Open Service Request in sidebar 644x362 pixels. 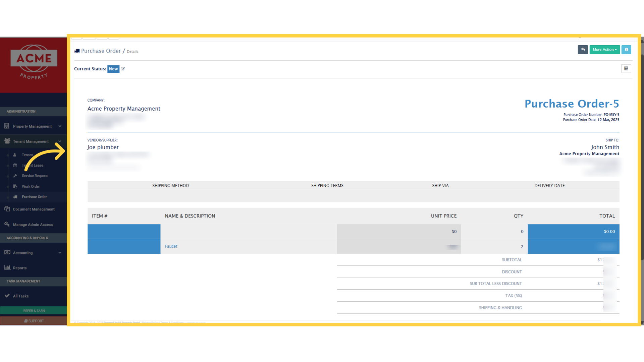35,176
